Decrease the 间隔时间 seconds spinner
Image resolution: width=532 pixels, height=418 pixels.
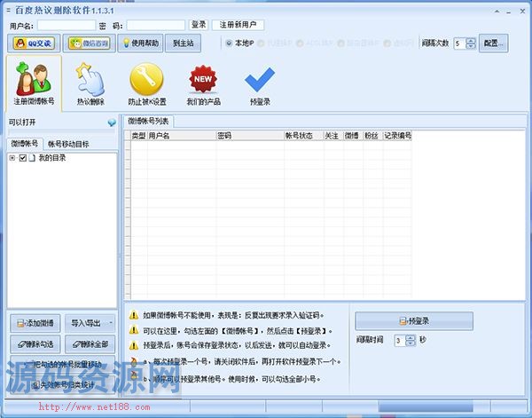pos(411,343)
